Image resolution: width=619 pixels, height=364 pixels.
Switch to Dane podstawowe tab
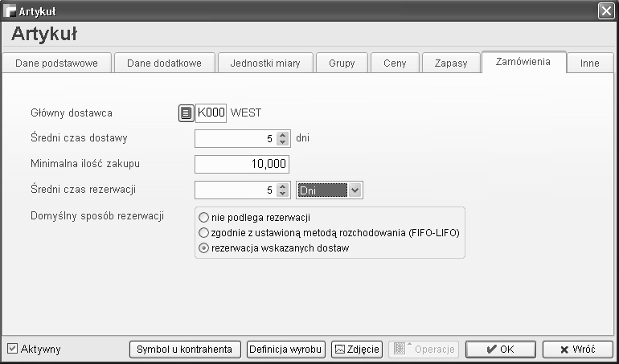(56, 63)
